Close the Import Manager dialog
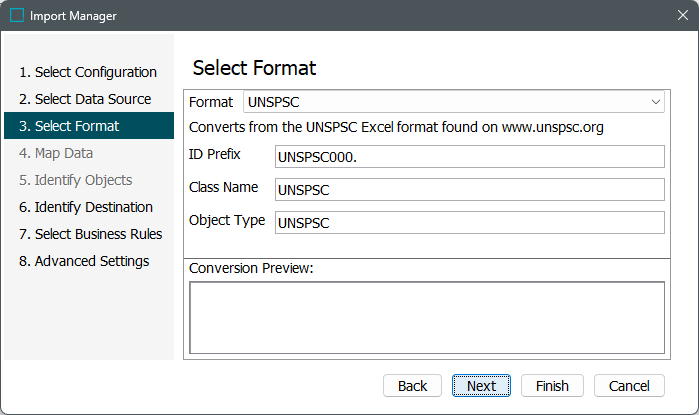Screen dimensions: 699x415 point(682,16)
